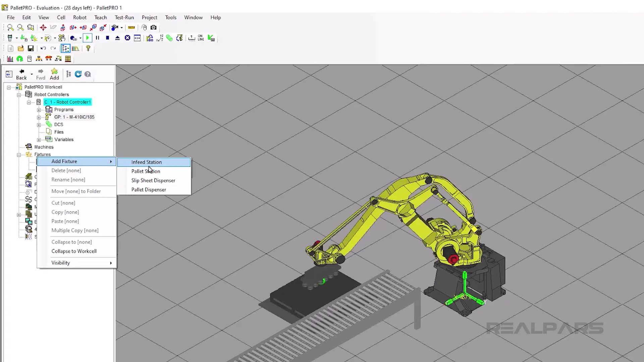Click the Back navigation button
The height and width of the screenshot is (362, 644).
point(21,74)
